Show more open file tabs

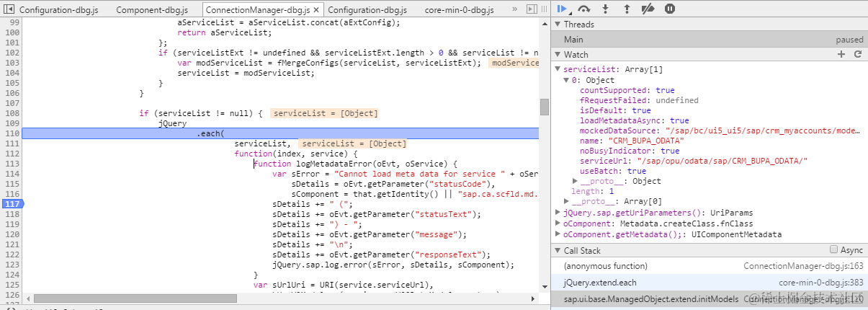coord(514,10)
